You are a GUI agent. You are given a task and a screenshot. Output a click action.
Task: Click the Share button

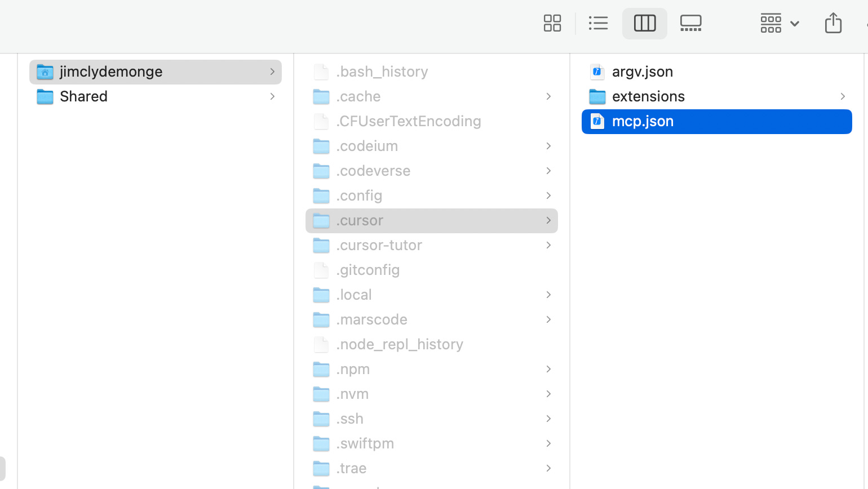pyautogui.click(x=833, y=23)
